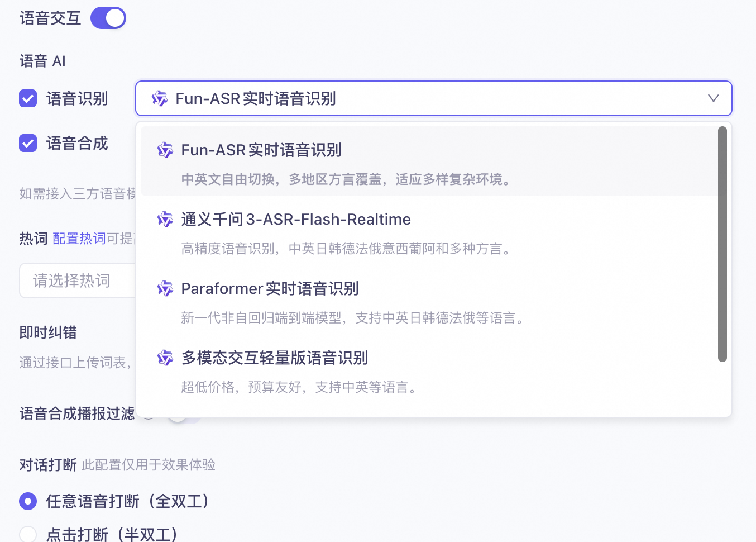Click the description 新一代非自回归端到端模型
Image resolution: width=756 pixels, height=542 pixels.
pos(353,318)
